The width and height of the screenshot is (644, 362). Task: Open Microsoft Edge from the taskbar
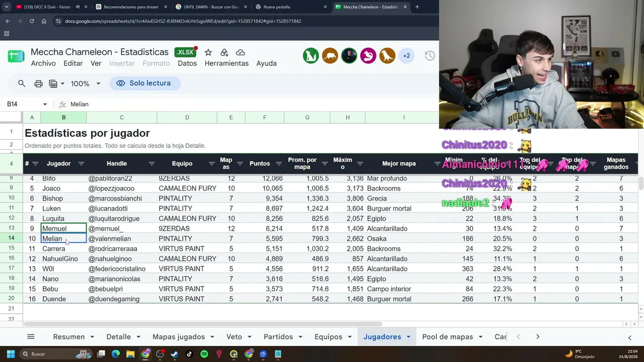pyautogui.click(x=116, y=354)
